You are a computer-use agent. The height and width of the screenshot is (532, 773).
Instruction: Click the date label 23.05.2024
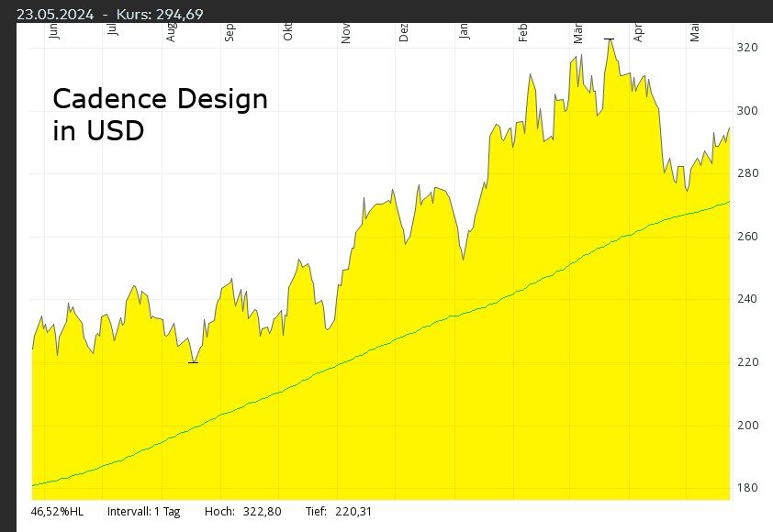click(55, 14)
